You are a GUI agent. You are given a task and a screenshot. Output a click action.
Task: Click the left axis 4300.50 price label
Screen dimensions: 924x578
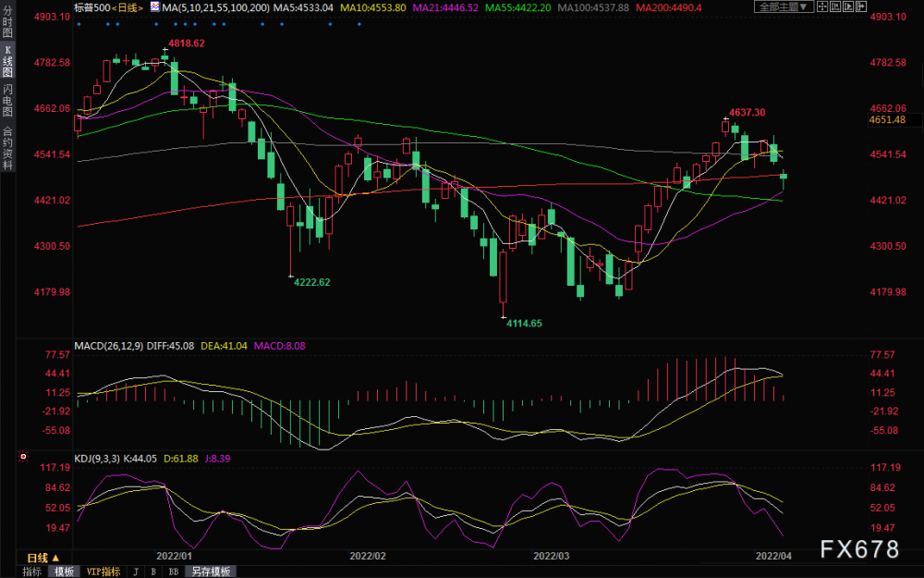pos(52,246)
